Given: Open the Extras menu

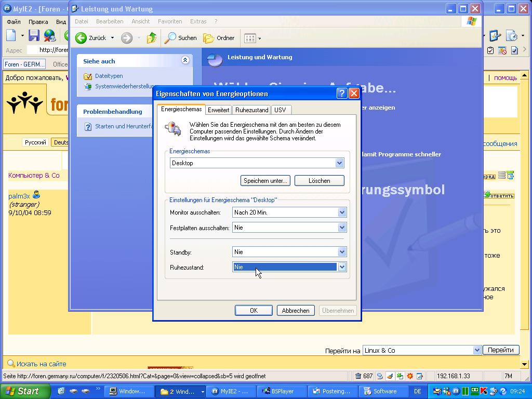Looking at the screenshot, I should click(x=198, y=21).
